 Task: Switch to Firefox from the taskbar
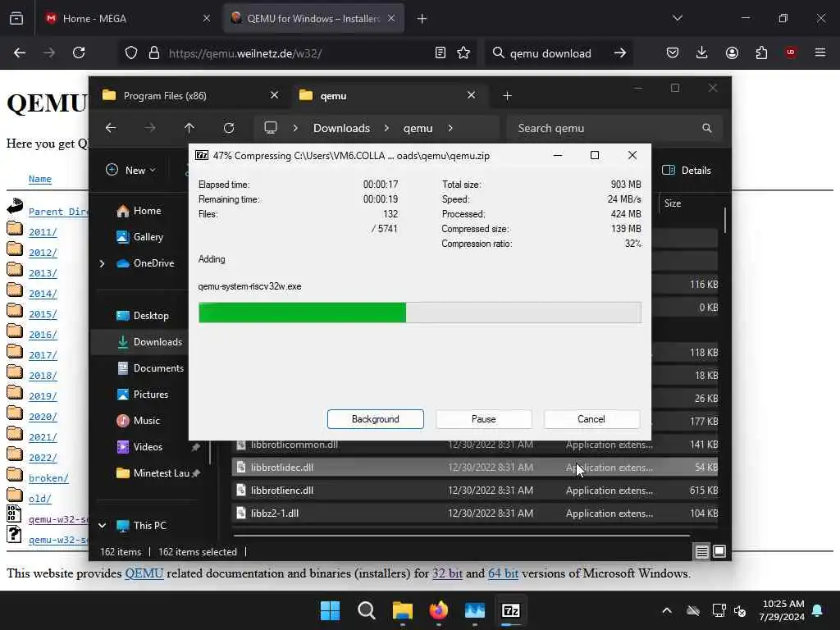click(x=439, y=610)
